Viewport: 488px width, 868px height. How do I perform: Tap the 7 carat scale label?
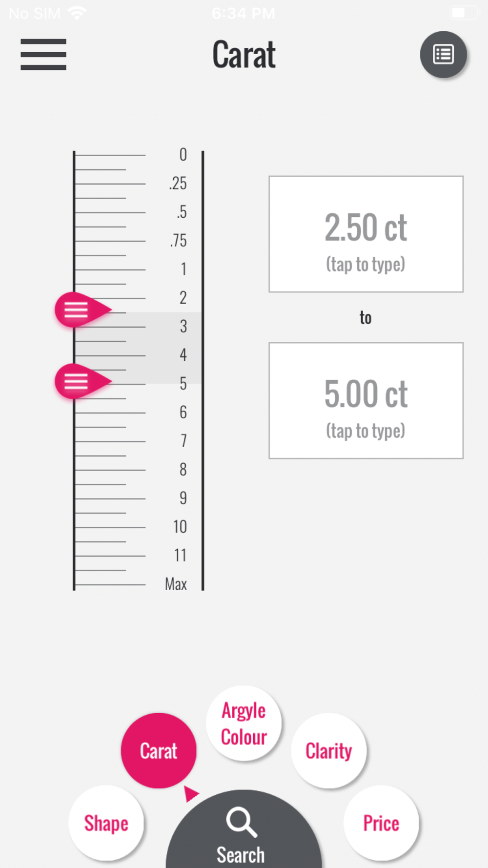click(183, 441)
